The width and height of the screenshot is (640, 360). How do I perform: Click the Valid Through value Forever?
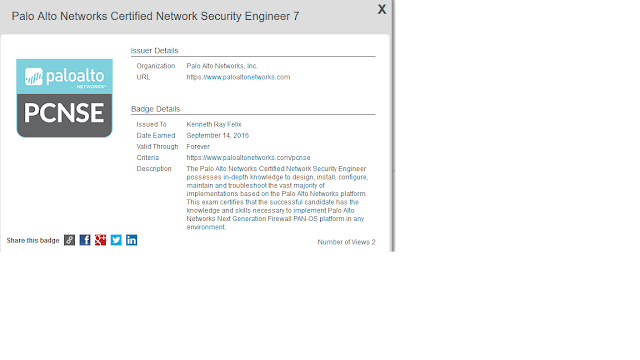198,147
